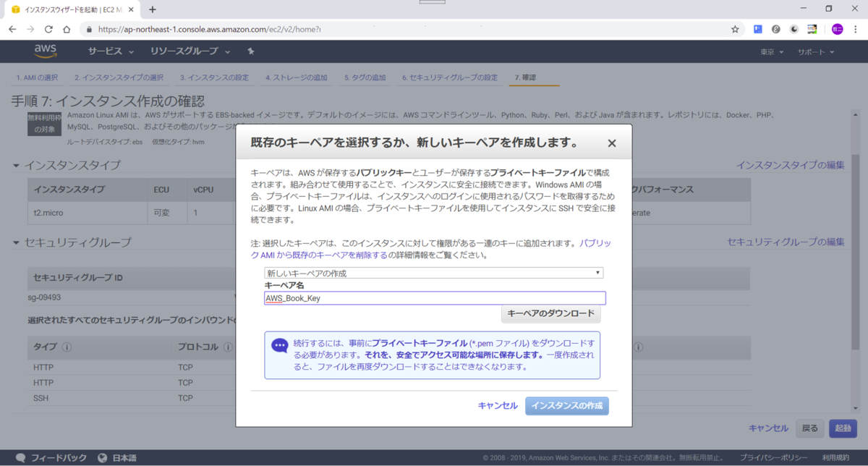Viewport: 868px width, 466px height.
Task: Click the info icon next to タイプ column
Action: (66, 346)
